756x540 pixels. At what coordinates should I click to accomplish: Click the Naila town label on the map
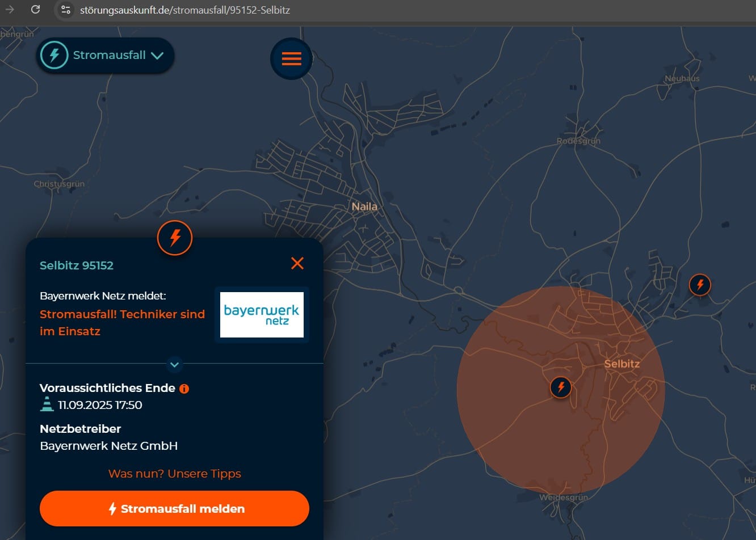coord(364,206)
